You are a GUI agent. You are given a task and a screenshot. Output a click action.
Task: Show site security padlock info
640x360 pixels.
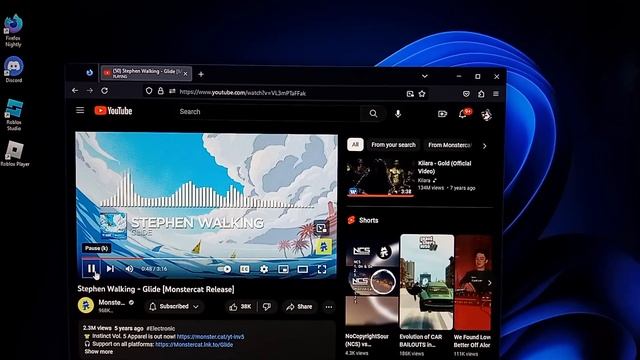(x=160, y=91)
